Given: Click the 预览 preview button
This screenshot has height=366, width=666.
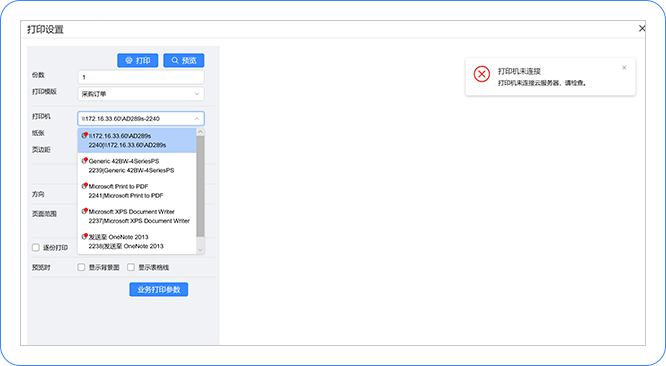Looking at the screenshot, I should [183, 60].
